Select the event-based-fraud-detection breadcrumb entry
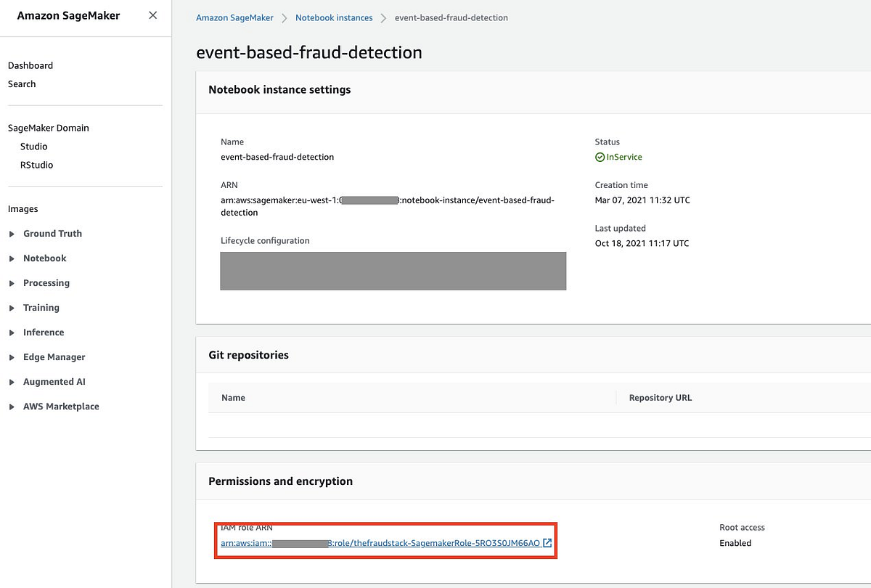Viewport: 871px width, 588px height. click(x=451, y=17)
